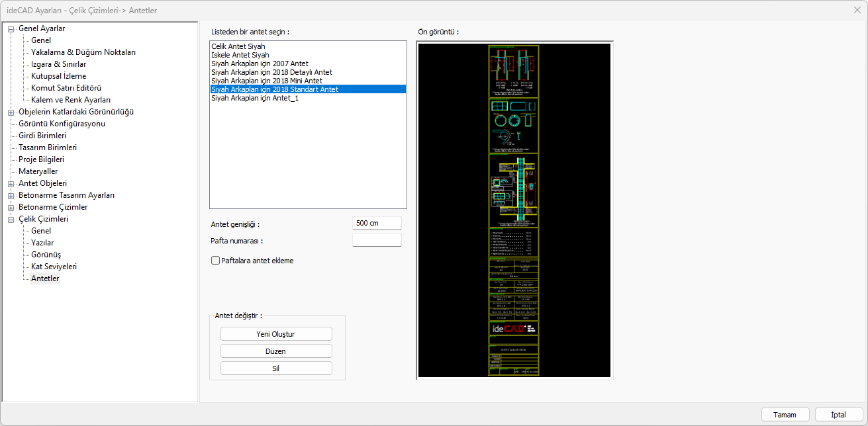Pick Siyah Arkaplan için Antet_1 entry
Image resolution: width=868 pixels, height=426 pixels.
[x=254, y=98]
